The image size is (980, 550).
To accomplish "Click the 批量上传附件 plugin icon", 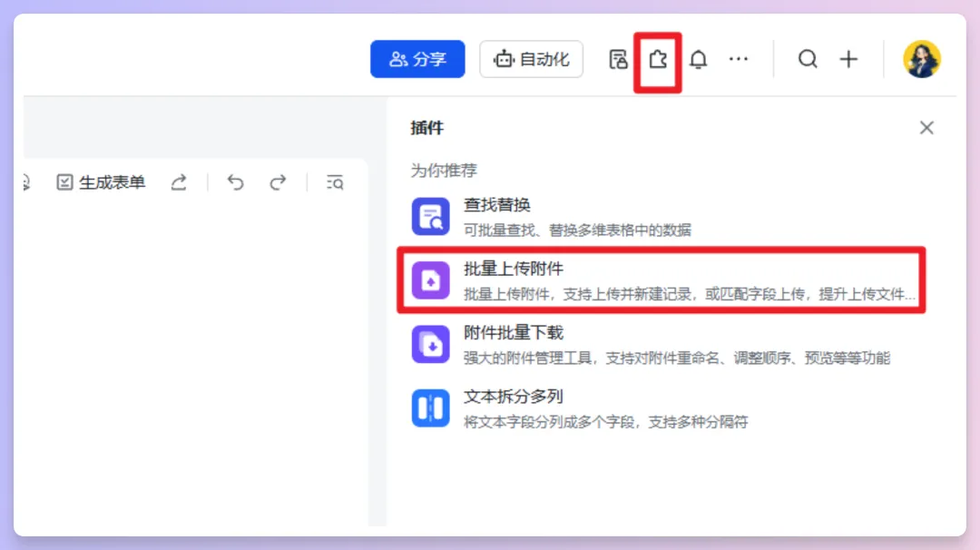I will [430, 280].
